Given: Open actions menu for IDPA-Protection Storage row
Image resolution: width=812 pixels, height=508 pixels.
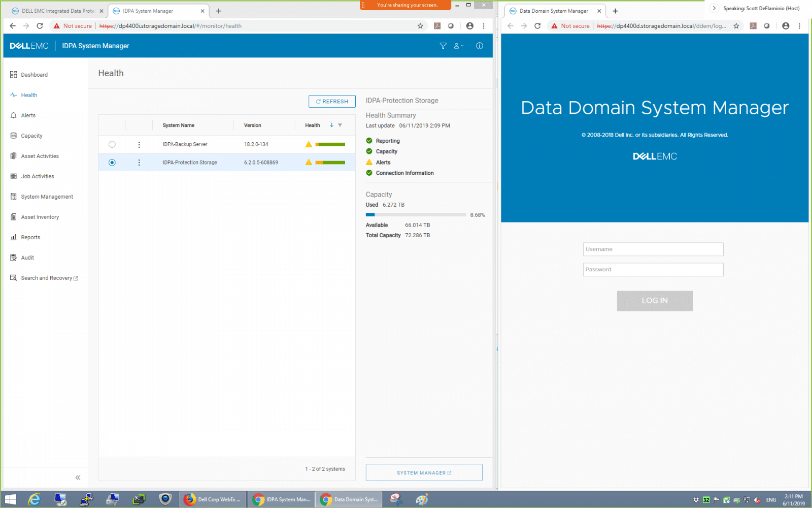Looking at the screenshot, I should point(139,163).
